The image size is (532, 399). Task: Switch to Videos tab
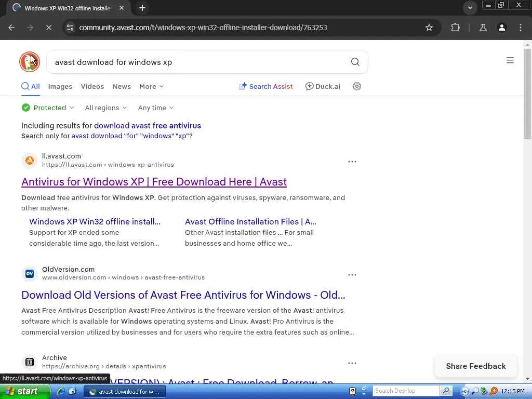(92, 87)
